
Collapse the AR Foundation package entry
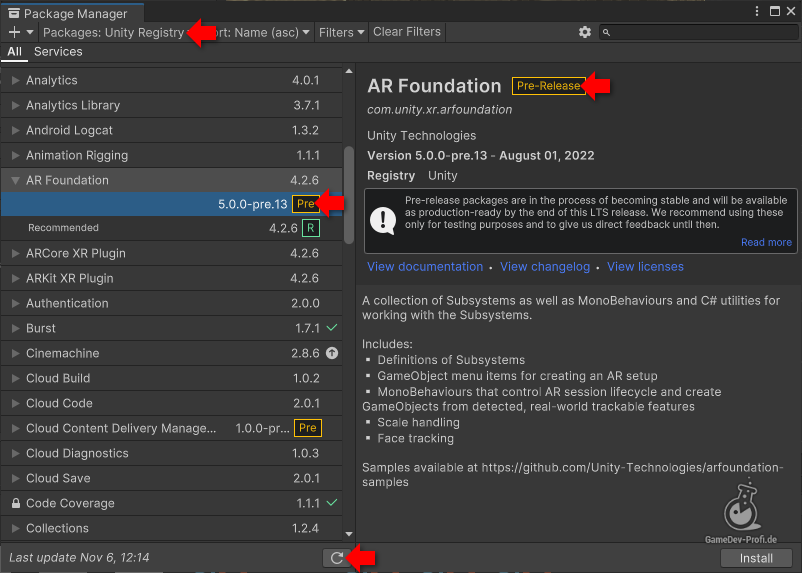point(15,180)
